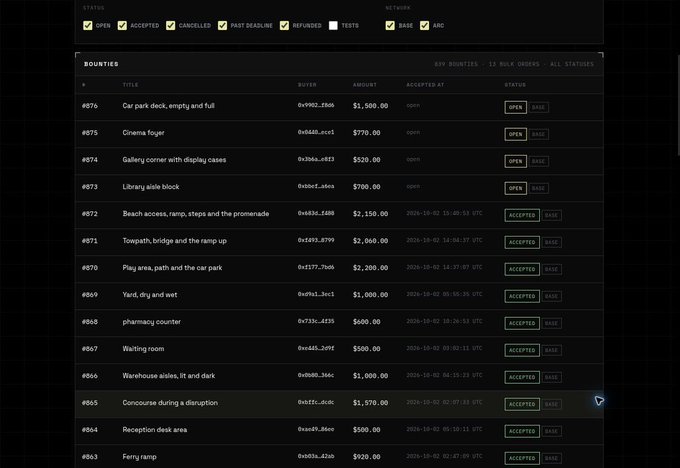Click the $520.00 amount
Image resolution: width=680 pixels, height=468 pixels.
(x=366, y=160)
